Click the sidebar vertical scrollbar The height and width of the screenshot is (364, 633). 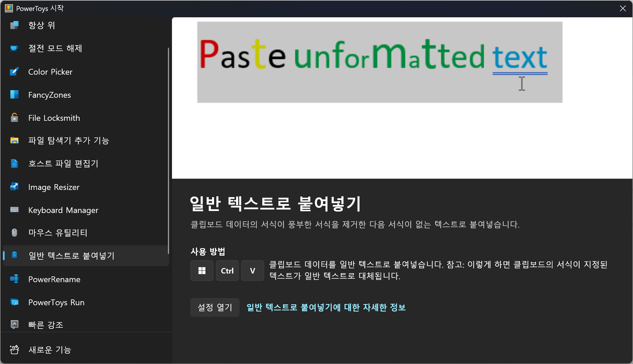tap(168, 150)
